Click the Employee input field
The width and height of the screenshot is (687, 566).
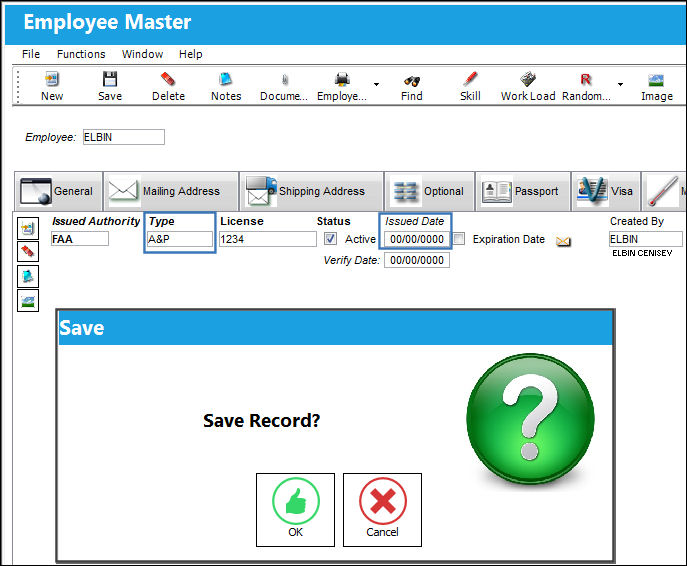(124, 137)
